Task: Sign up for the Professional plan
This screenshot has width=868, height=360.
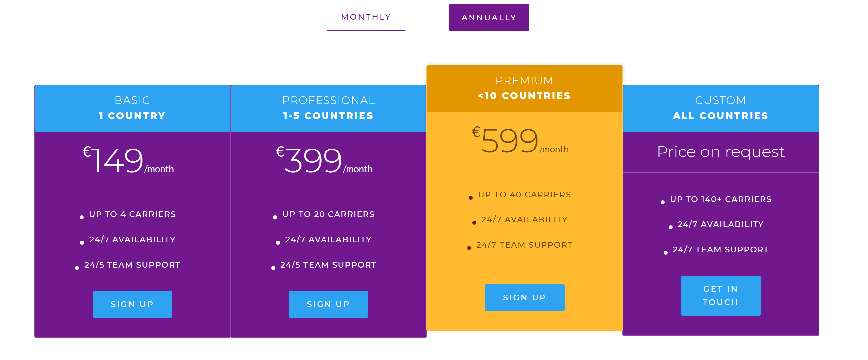Action: tap(328, 304)
